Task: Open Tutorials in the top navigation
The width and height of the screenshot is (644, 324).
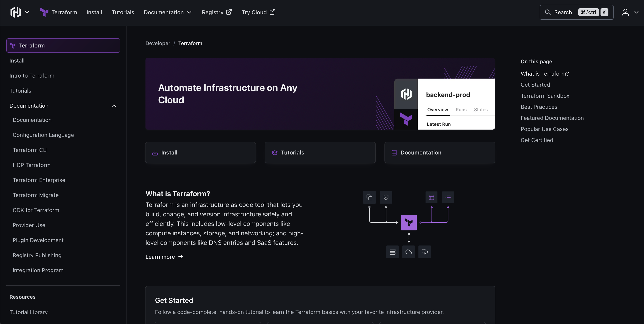Action: coord(123,12)
